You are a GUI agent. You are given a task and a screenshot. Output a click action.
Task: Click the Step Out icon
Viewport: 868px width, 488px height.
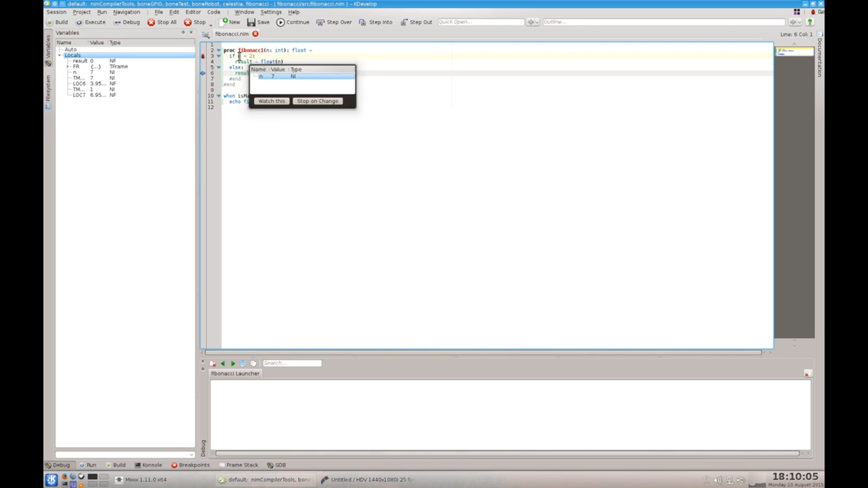(404, 22)
